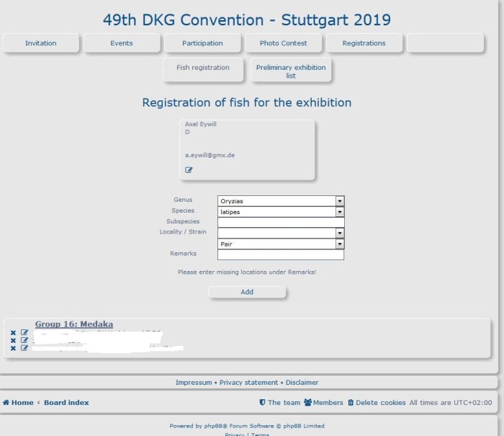
Task: Go to the Photo Contest tab
Action: [x=284, y=43]
